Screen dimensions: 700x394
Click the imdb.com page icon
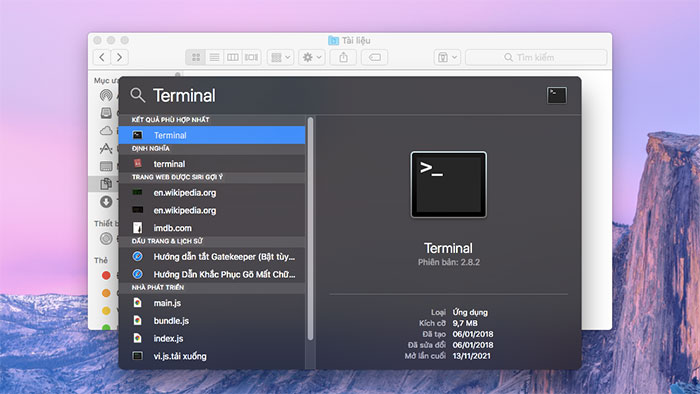(x=138, y=228)
